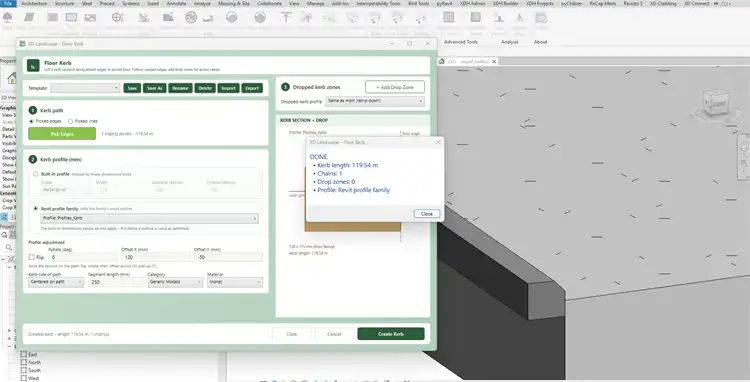
Task: Open the Template dropdown
Action: 85,88
